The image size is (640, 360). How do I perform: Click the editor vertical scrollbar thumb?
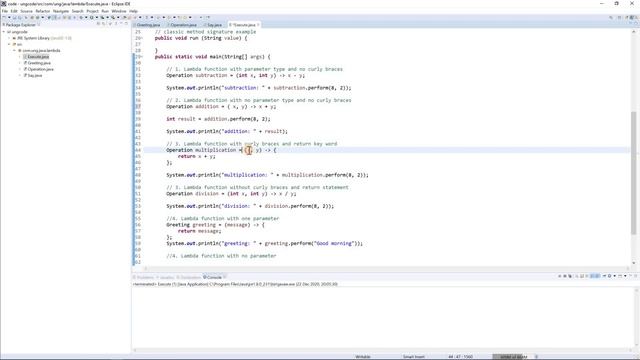(x=633, y=173)
